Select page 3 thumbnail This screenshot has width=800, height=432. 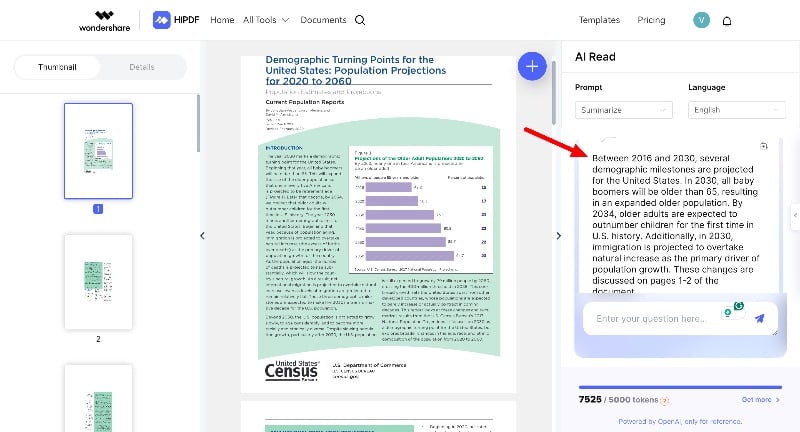click(x=98, y=398)
